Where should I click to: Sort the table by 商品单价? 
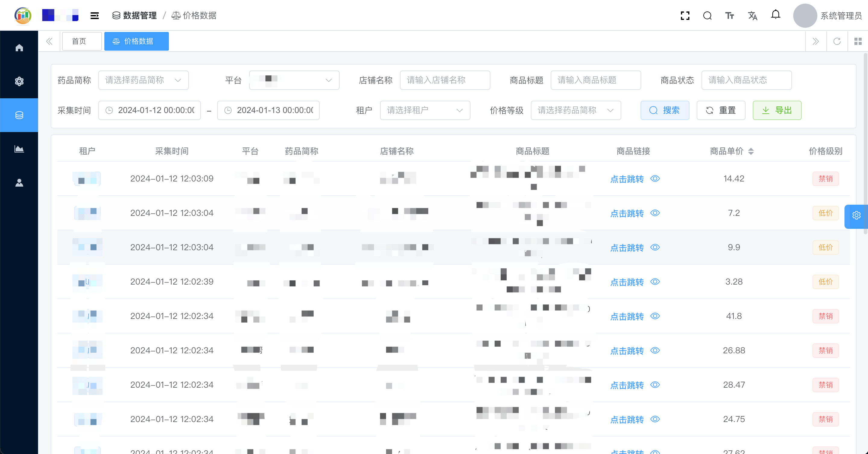tap(751, 151)
